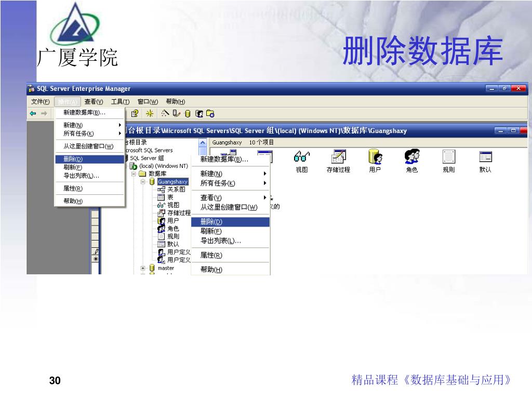Select 视图 node in the tree
The image size is (532, 399).
click(x=174, y=205)
